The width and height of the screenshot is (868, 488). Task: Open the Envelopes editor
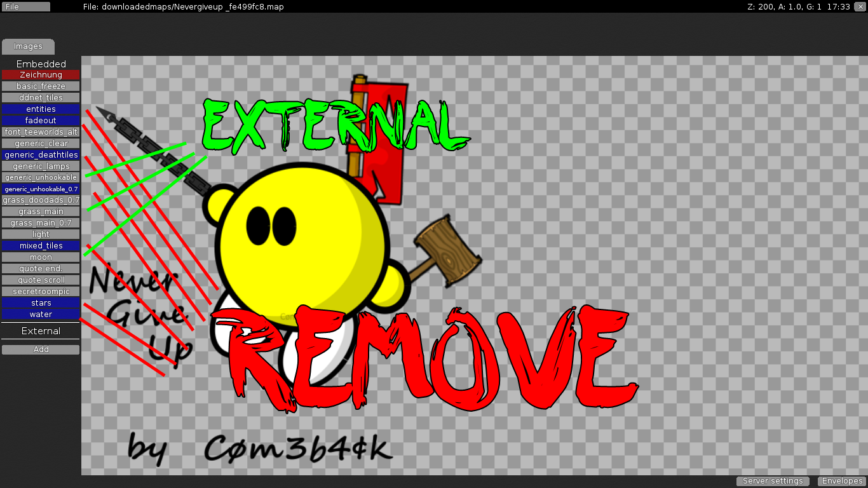tap(841, 481)
